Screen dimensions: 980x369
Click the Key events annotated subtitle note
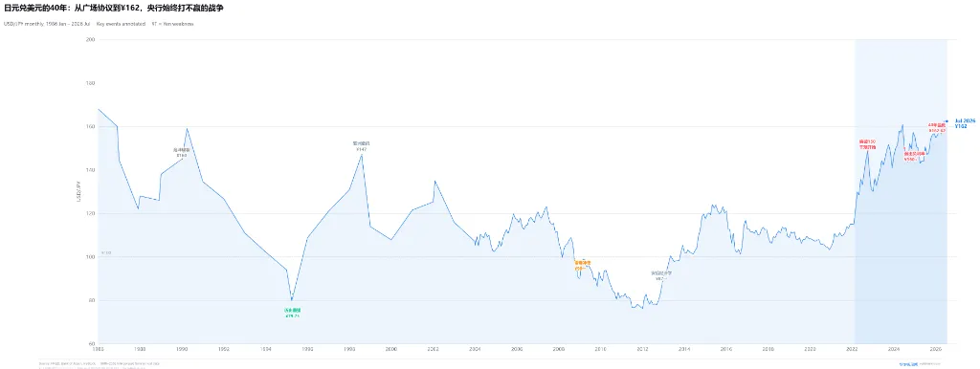121,24
